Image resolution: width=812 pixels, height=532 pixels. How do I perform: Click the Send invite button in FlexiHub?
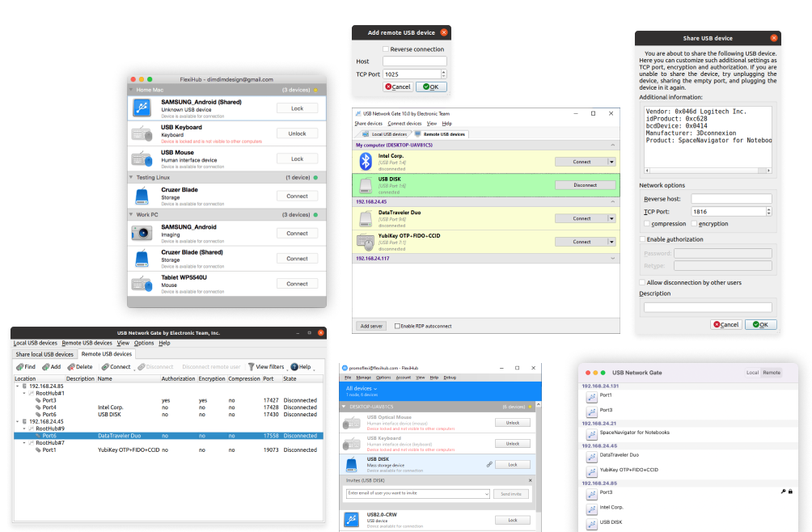[511, 494]
